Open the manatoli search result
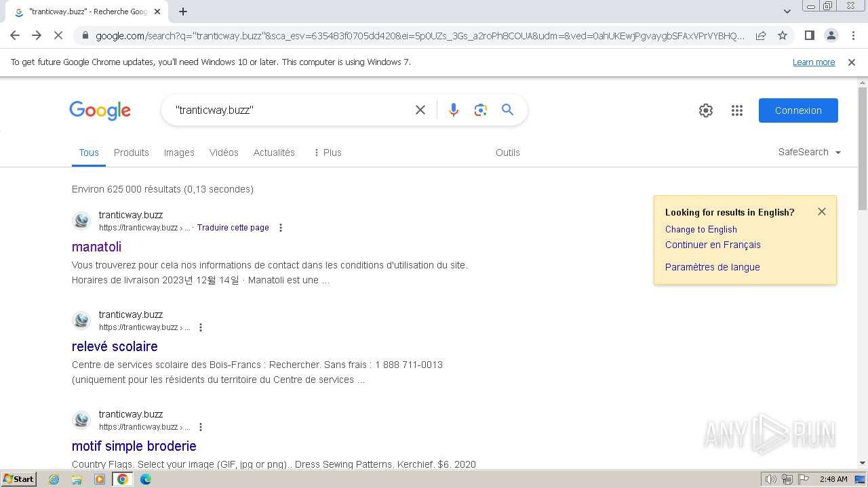 pos(96,247)
